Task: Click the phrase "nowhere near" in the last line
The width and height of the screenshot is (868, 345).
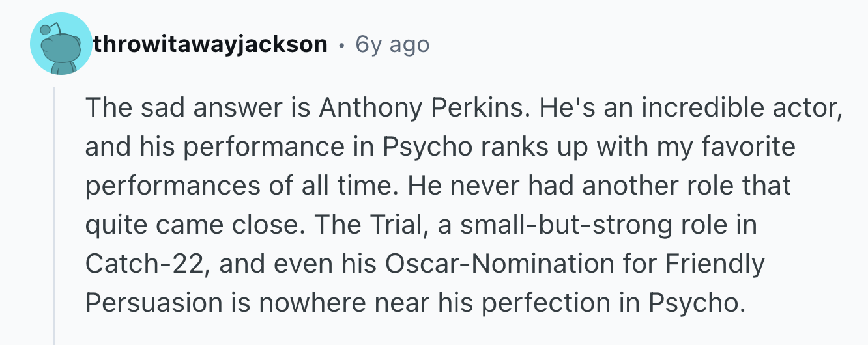Action: 325,303
